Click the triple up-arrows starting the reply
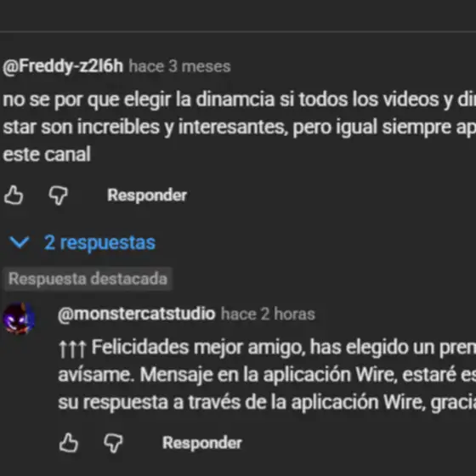 [72, 348]
